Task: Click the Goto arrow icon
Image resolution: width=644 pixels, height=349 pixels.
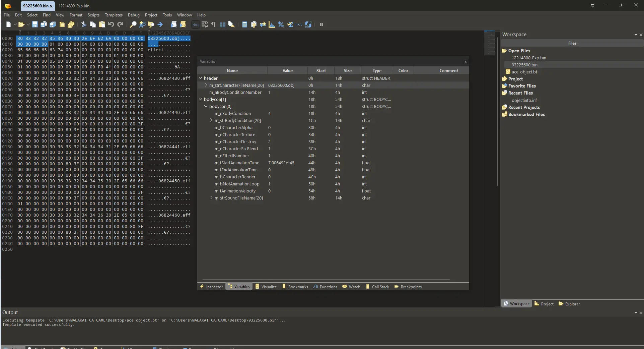Action: pyautogui.click(x=160, y=24)
